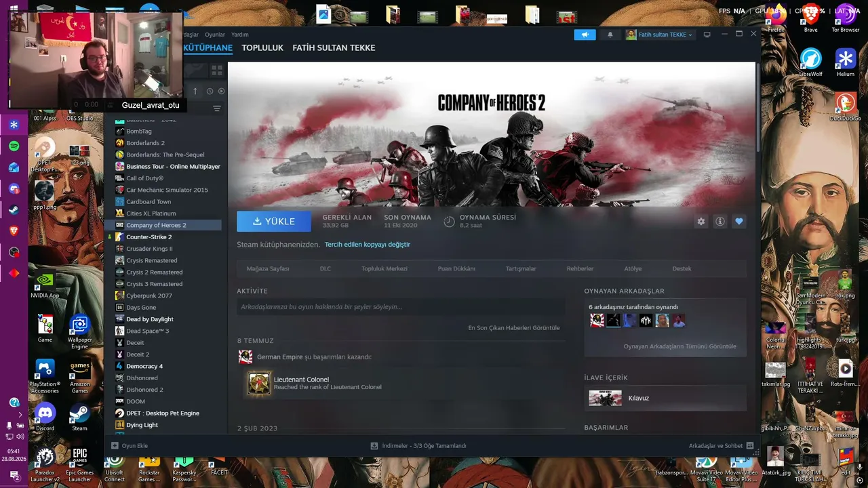Open Wallpaper Engine desktop shortcut

80,331
